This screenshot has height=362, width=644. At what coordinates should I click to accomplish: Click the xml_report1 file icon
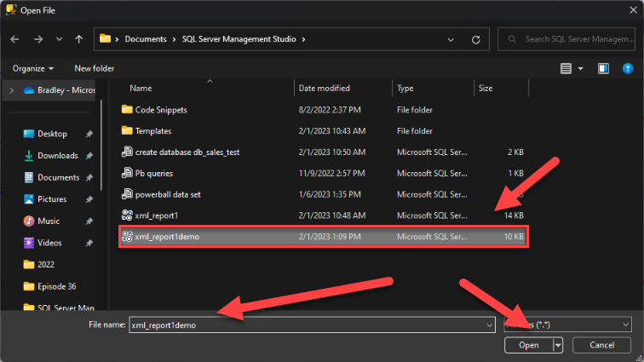pos(127,215)
